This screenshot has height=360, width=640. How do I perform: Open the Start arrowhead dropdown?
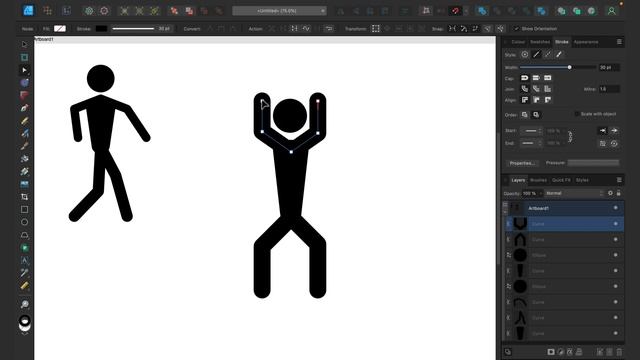coord(531,131)
